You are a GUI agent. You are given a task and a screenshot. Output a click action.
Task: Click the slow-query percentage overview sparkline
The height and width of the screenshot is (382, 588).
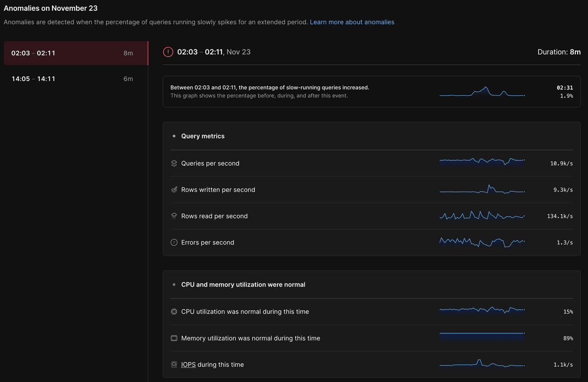482,91
